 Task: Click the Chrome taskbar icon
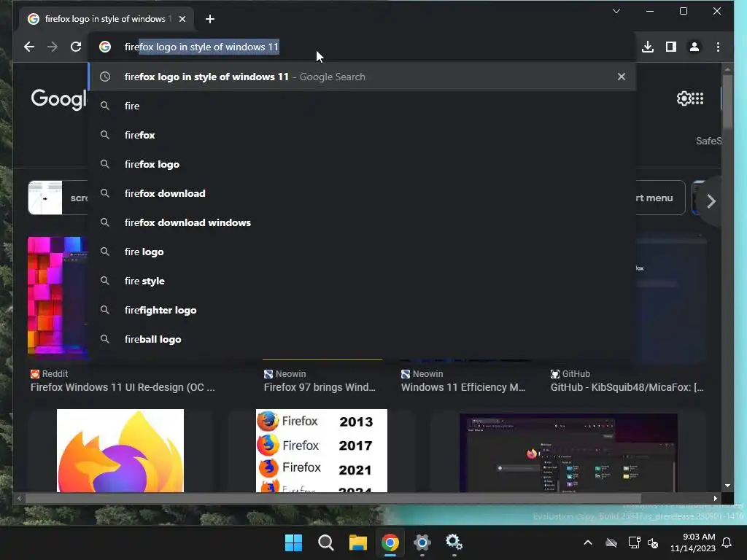[390, 542]
